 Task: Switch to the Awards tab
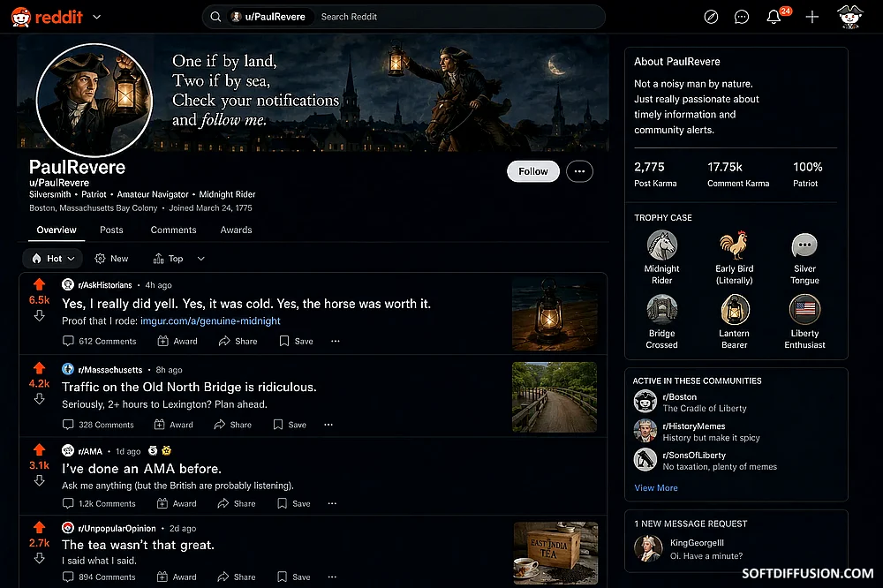236,230
